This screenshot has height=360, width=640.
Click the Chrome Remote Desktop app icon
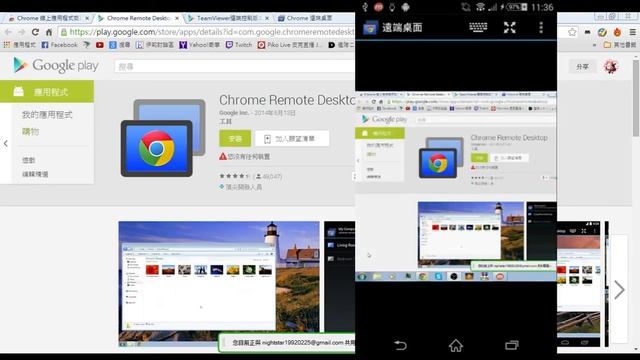163,138
